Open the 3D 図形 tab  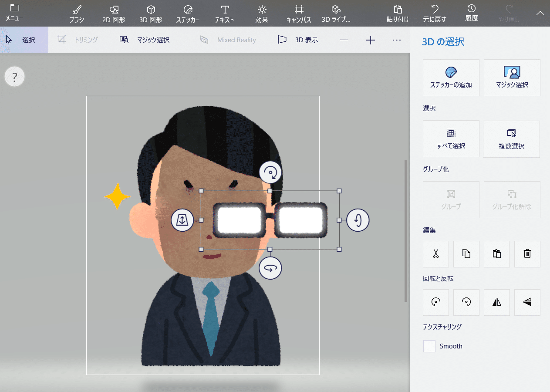pos(151,14)
